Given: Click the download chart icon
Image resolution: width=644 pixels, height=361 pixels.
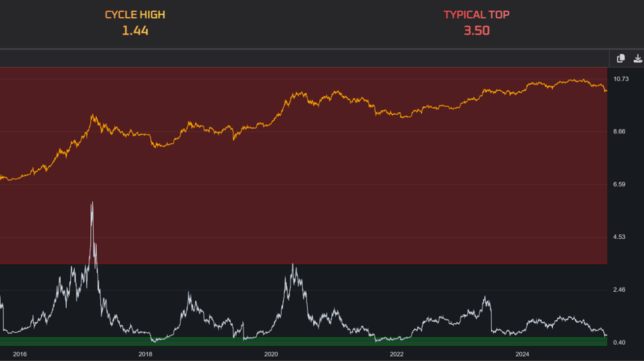Looking at the screenshot, I should click(x=638, y=58).
